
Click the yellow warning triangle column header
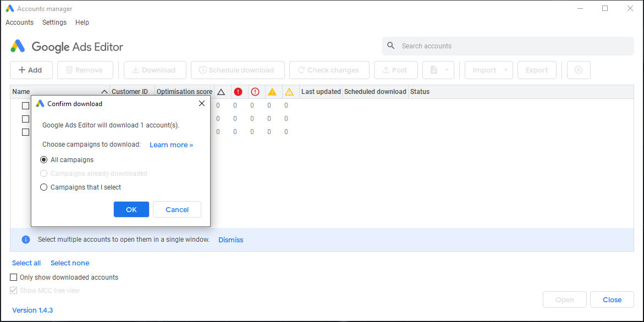(272, 91)
